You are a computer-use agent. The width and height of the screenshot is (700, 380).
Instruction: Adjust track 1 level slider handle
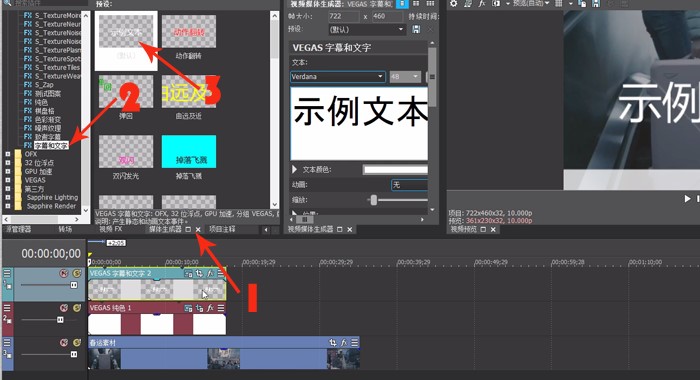tap(74, 285)
